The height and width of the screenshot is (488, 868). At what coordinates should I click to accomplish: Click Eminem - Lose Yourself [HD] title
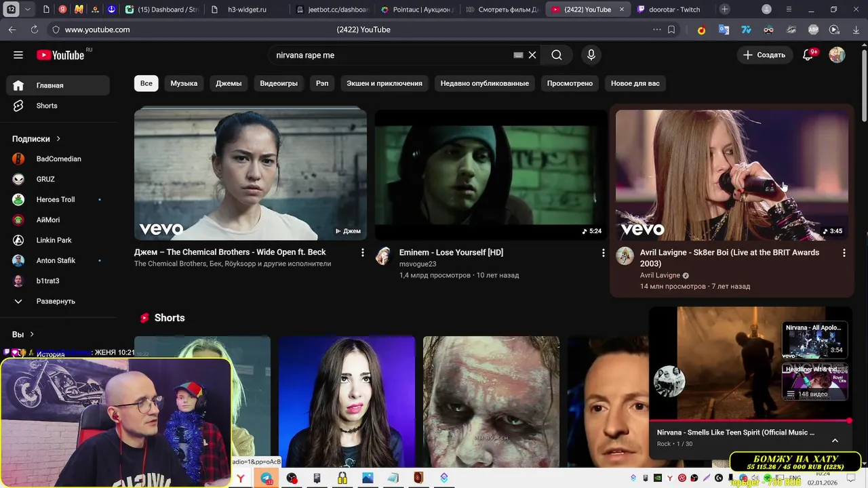451,252
